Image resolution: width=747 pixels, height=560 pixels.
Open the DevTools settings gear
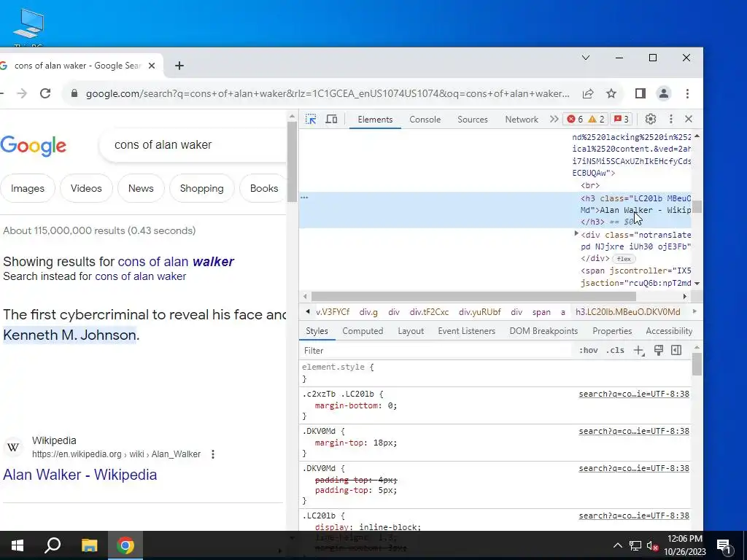650,119
